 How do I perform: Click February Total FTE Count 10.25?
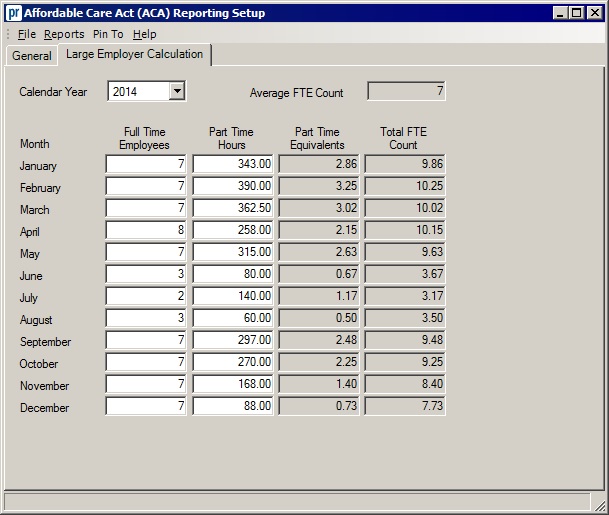[405, 186]
